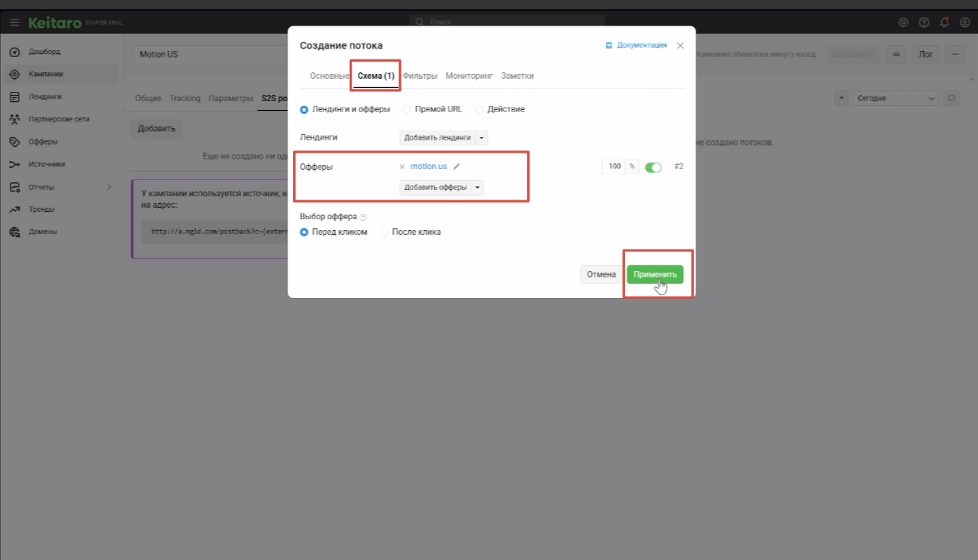The height and width of the screenshot is (560, 978).
Task: Click the hamburger menu icon beside Keitaro logo
Action: pyautogui.click(x=14, y=22)
